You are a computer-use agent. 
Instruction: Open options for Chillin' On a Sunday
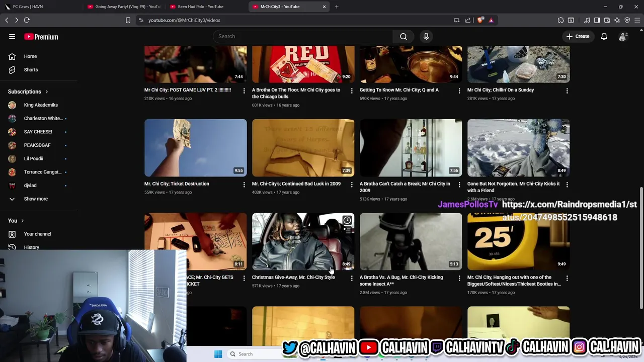click(567, 90)
